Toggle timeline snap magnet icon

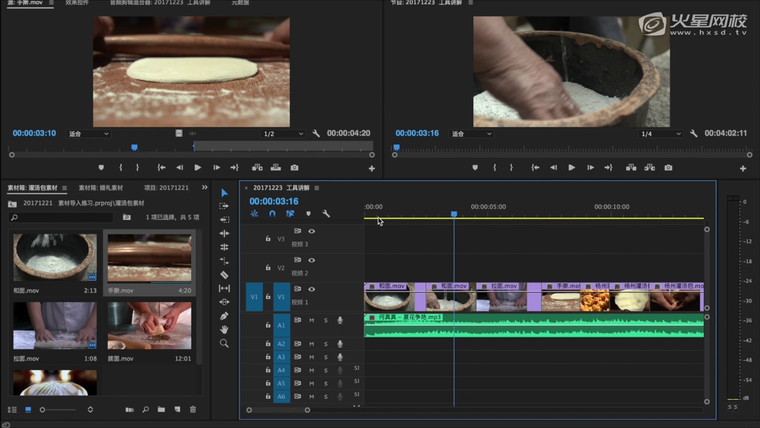pyautogui.click(x=272, y=214)
